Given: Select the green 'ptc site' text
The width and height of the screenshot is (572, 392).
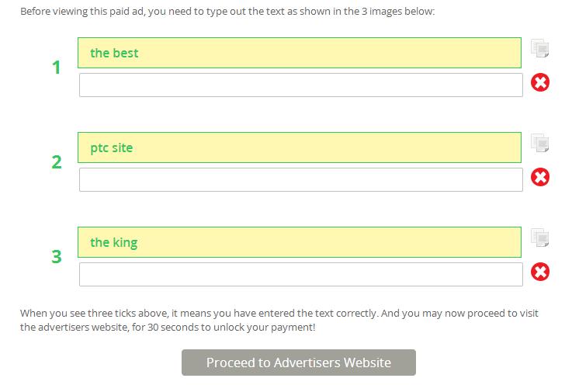Looking at the screenshot, I should coord(112,147).
